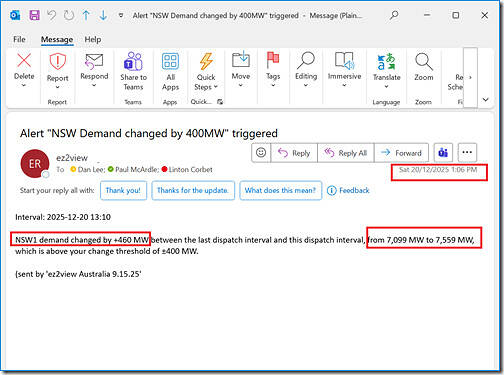Choose 'What does this mean?' suggested reply
The image size is (504, 375).
coord(280,190)
